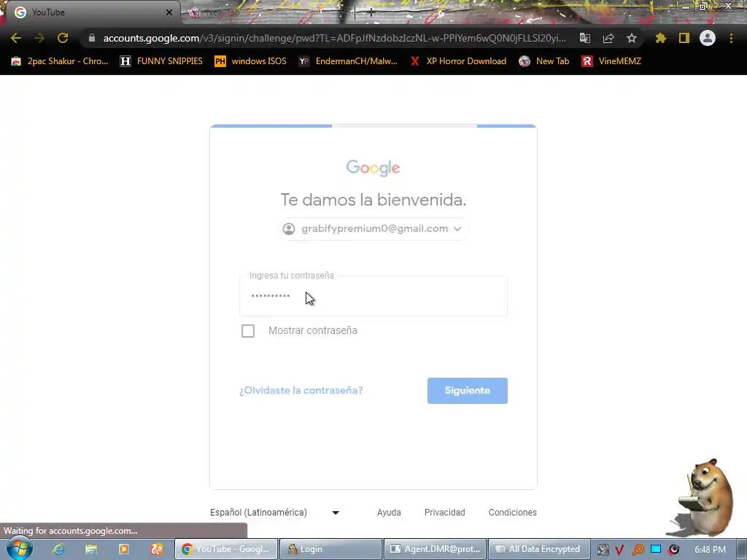Click the orange pinned taskbar app icon

point(157,549)
